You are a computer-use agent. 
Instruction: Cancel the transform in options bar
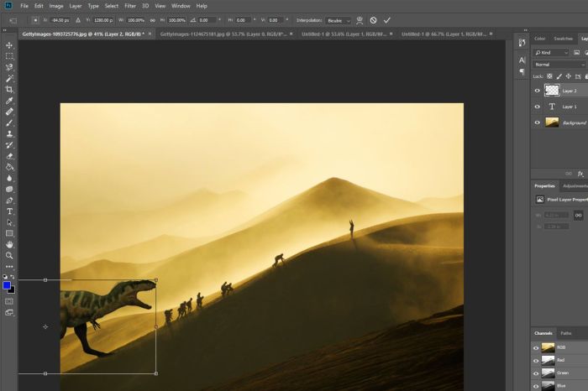tap(373, 19)
